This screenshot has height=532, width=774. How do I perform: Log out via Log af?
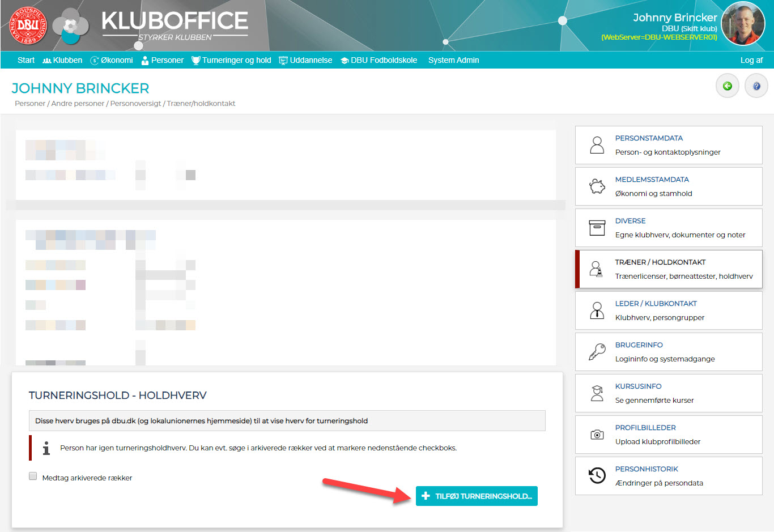[751, 60]
